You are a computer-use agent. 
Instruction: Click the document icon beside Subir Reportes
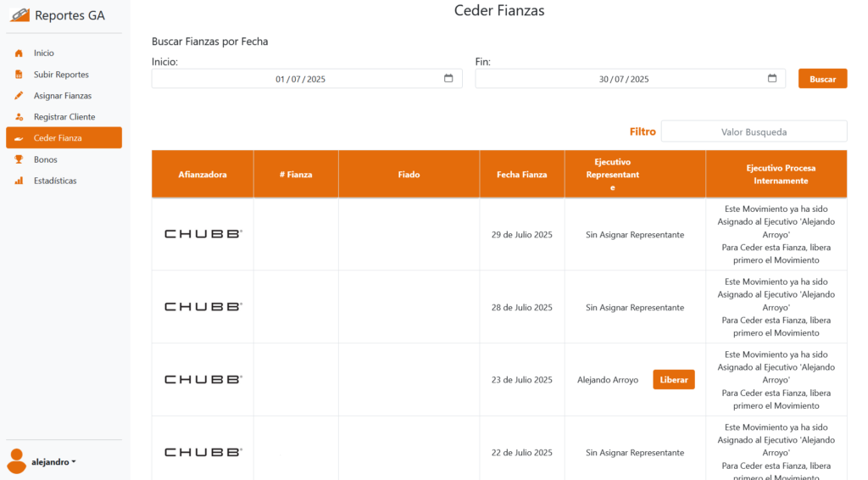19,75
